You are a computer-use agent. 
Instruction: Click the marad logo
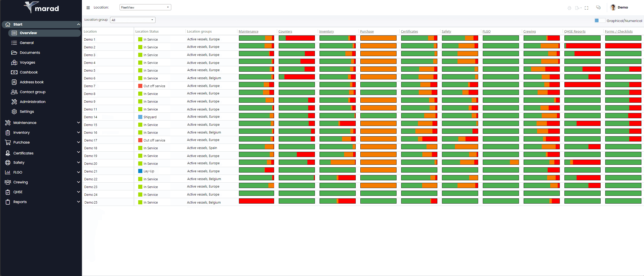coord(41,8)
